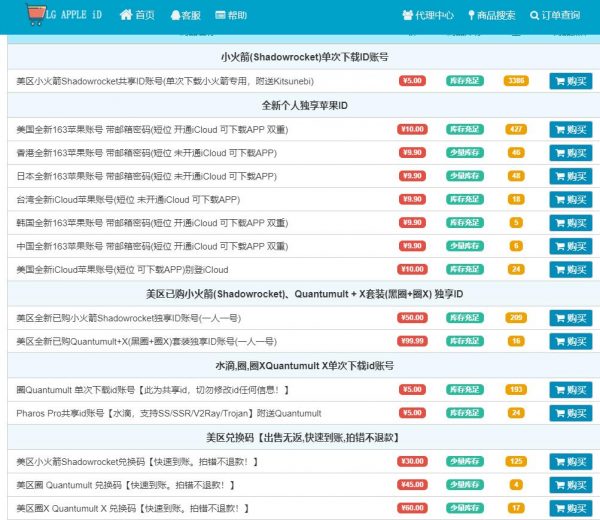Click product name 美区小火箭Shadowrocket共享ID账号
Image resolution: width=600 pixels, height=520 pixels.
pos(165,81)
